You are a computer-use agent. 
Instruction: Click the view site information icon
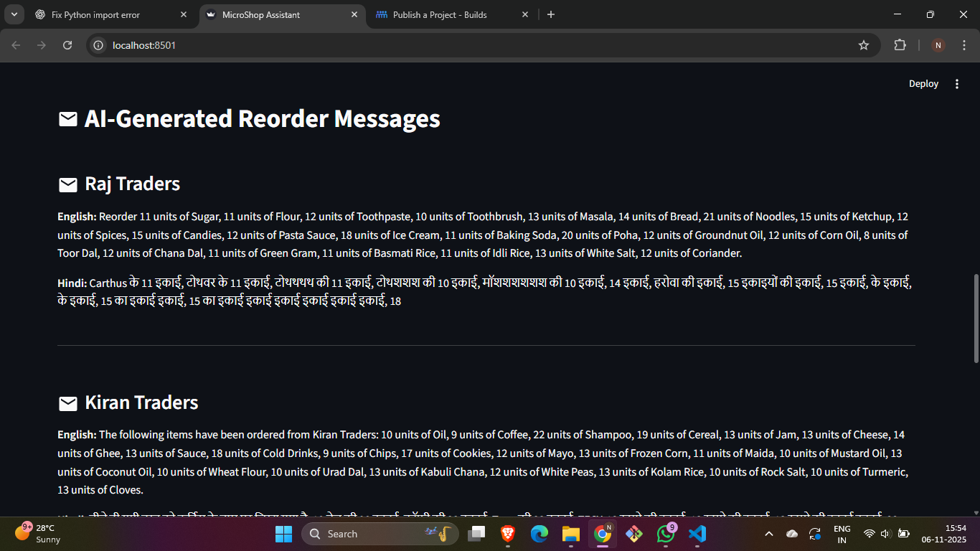99,45
